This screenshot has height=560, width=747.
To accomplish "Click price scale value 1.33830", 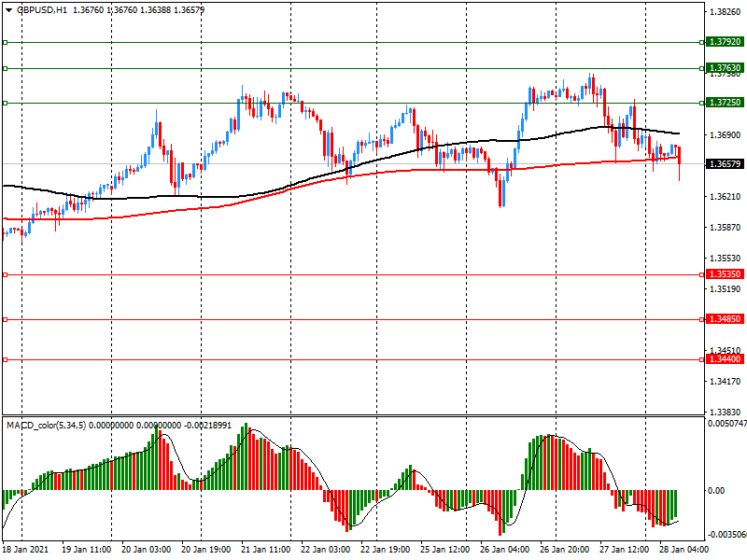I will [726, 412].
